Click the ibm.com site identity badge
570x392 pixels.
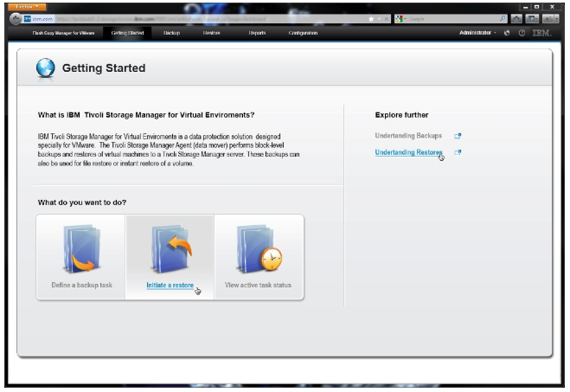(39, 19)
